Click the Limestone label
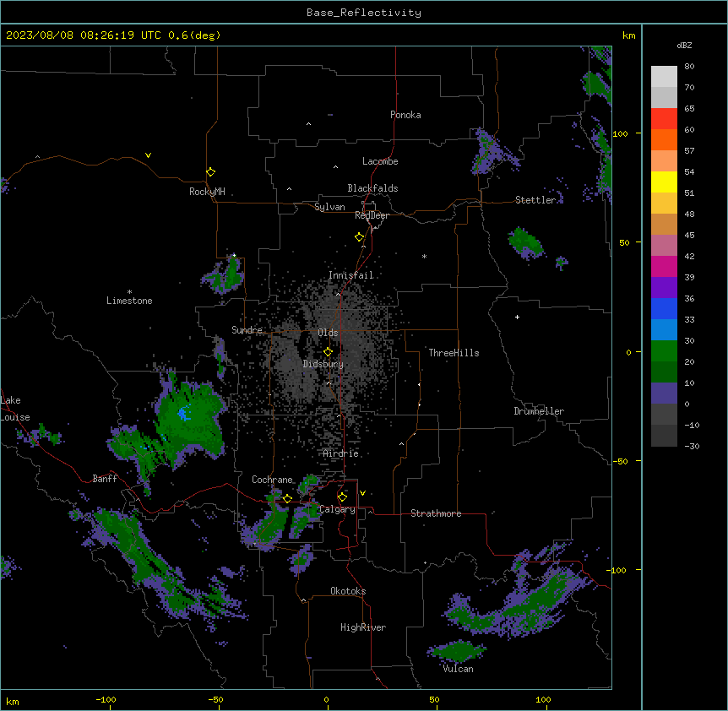This screenshot has height=711, width=728. pos(129,301)
